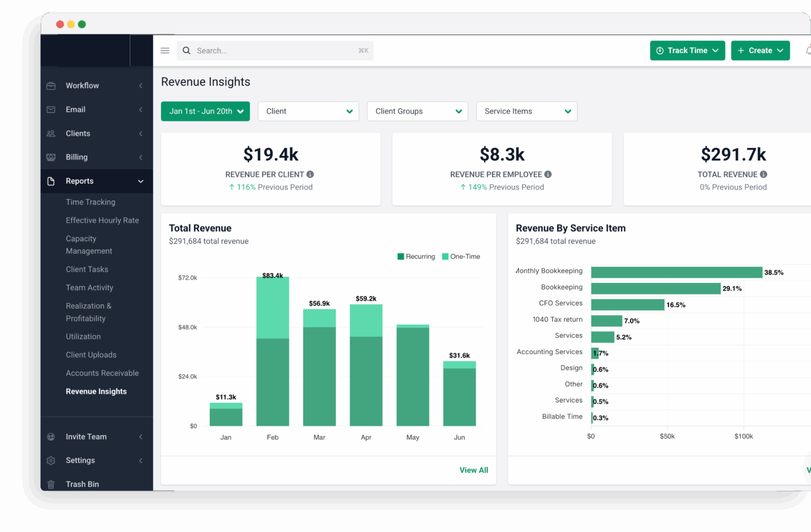
Task: Open Effective Hourly Rate report
Action: pos(102,221)
